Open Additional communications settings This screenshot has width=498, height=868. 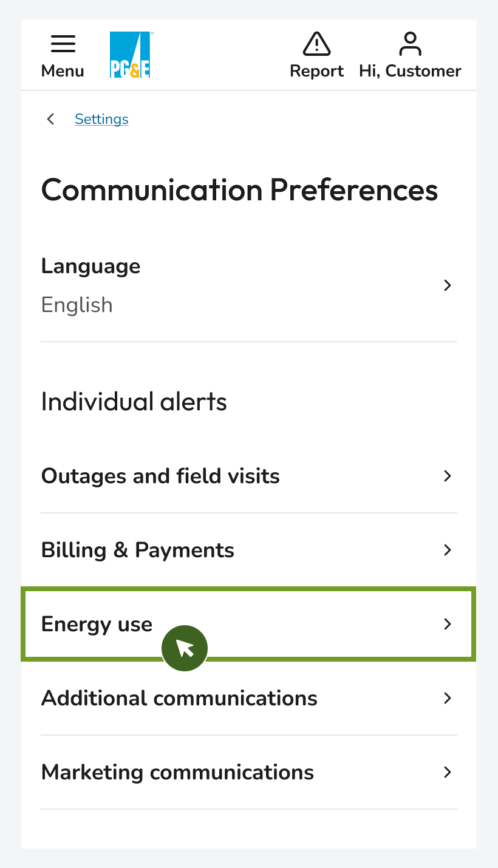(x=179, y=698)
